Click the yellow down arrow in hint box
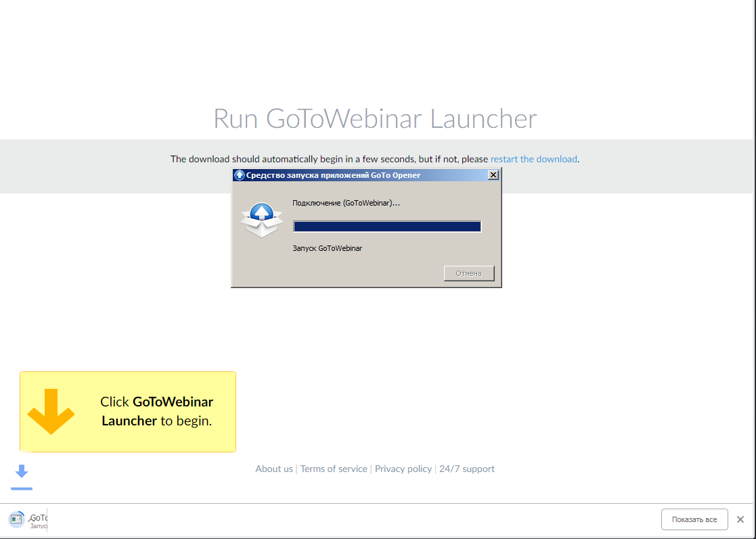The width and height of the screenshot is (756, 539). [x=51, y=411]
